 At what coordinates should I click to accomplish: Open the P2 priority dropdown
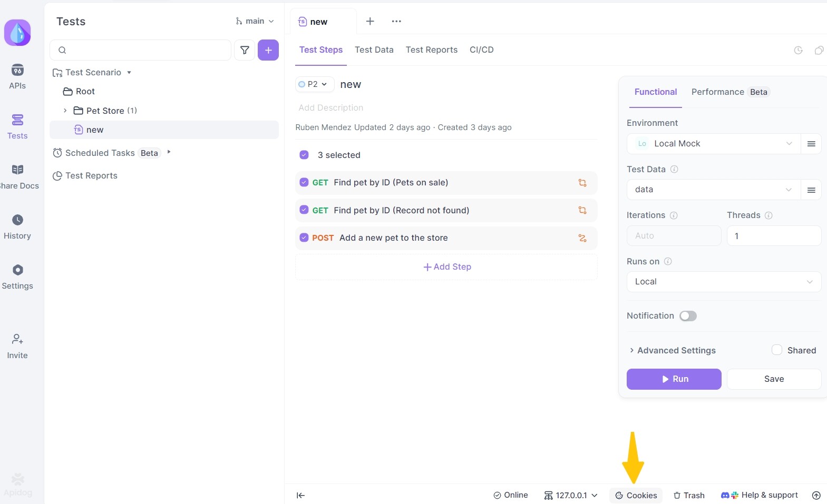point(314,84)
